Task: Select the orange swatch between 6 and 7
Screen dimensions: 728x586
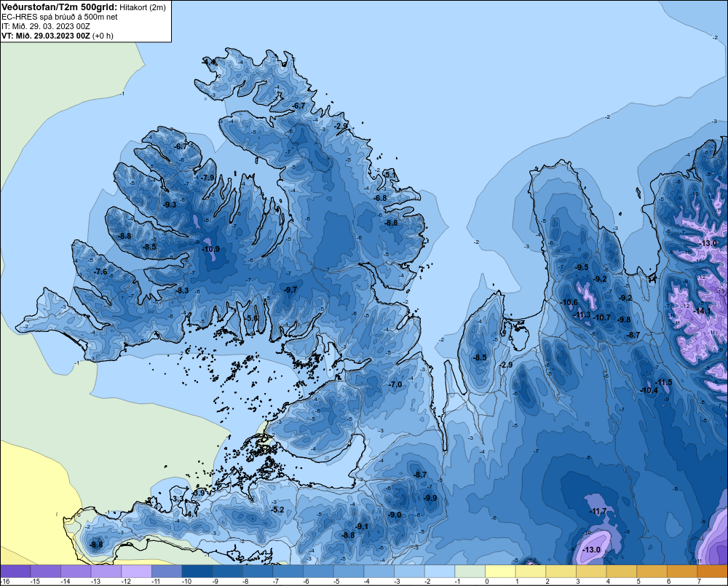Action: pos(682,571)
